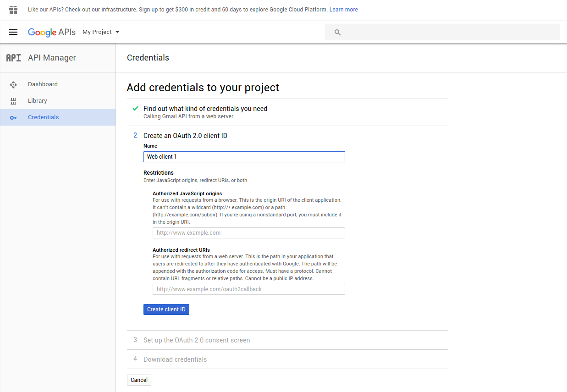Click the Google APIs logo
This screenshot has width=567, height=392.
(51, 32)
